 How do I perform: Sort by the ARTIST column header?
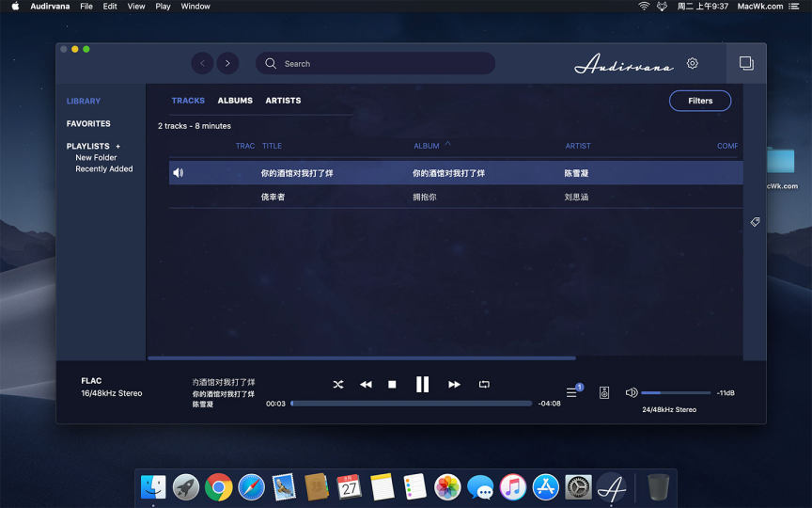[x=578, y=146]
